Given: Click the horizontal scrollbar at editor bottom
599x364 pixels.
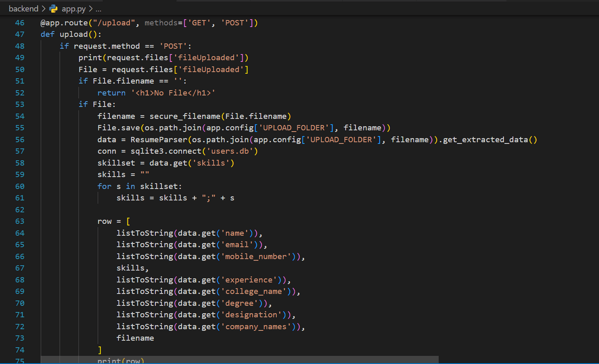Looking at the screenshot, I should pyautogui.click(x=240, y=359).
